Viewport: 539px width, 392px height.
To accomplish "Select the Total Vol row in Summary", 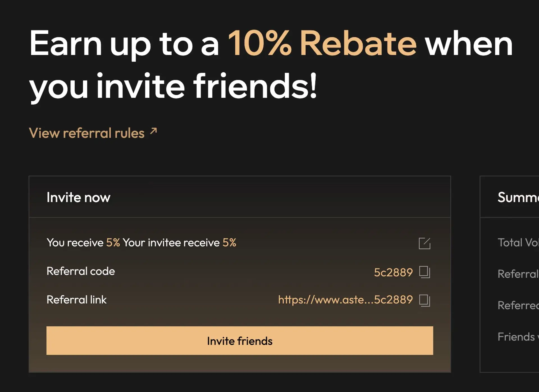I will point(518,242).
